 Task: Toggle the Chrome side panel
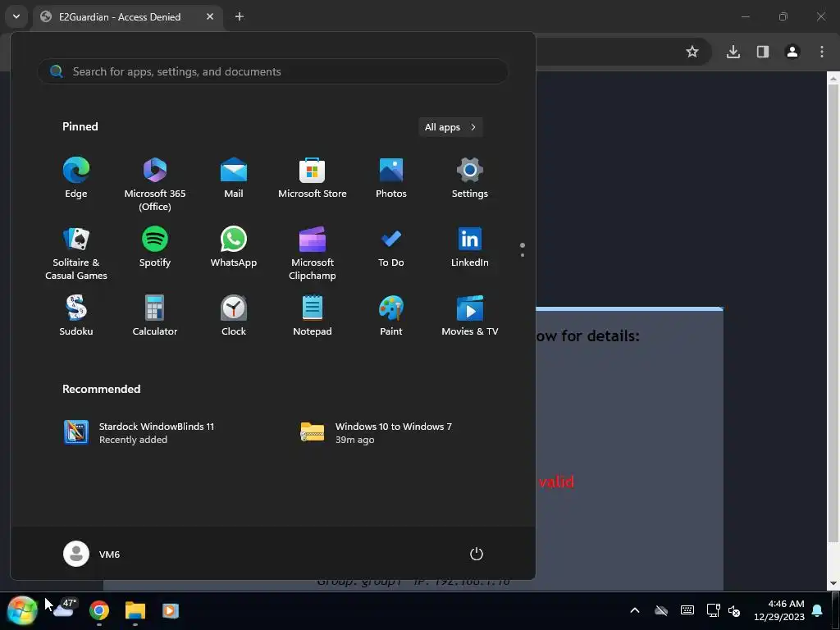point(763,52)
